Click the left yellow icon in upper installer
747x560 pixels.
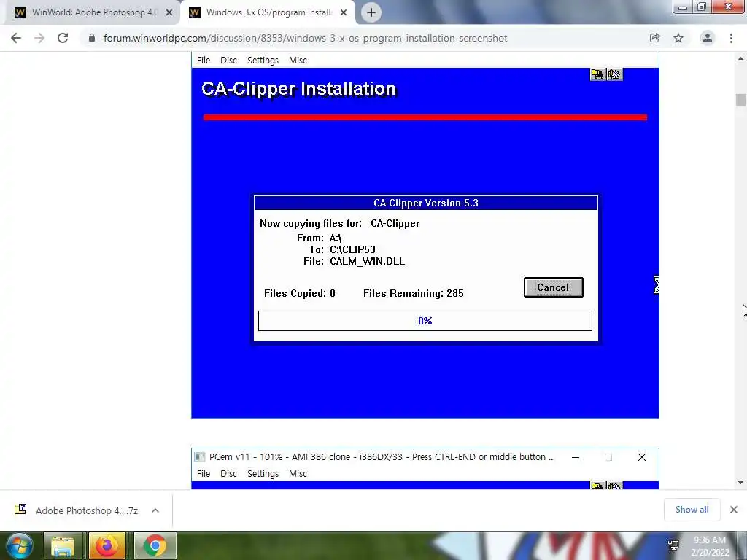click(597, 74)
